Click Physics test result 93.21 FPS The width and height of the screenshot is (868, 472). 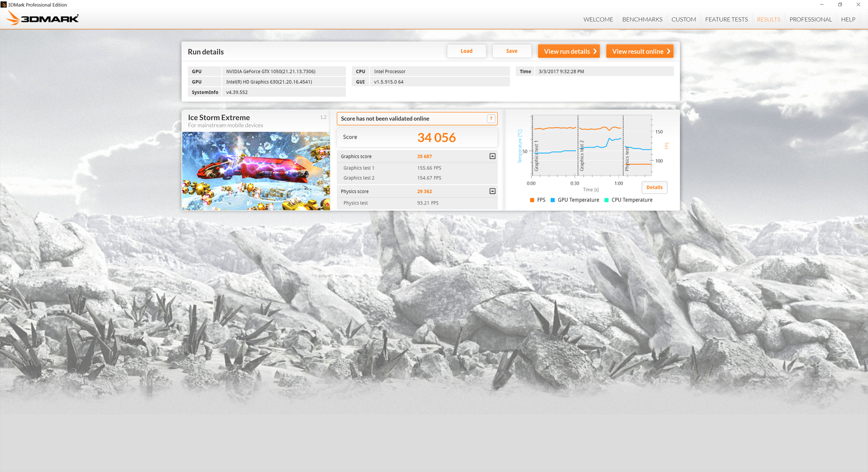(428, 203)
